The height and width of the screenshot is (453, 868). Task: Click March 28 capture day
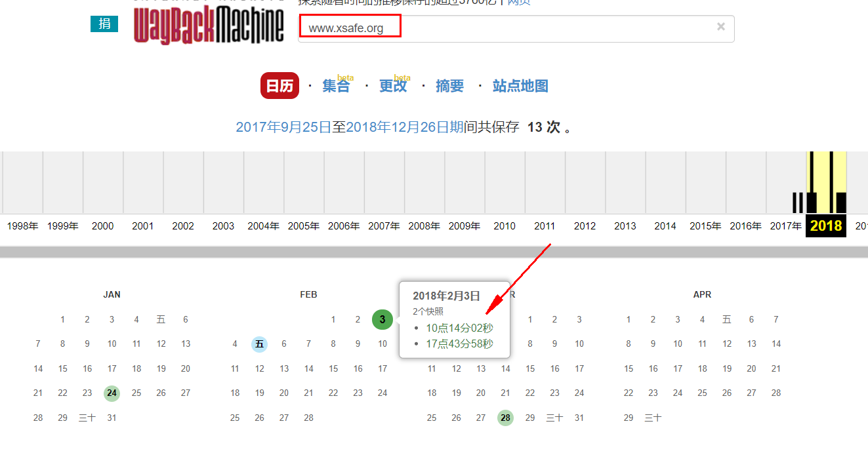505,418
